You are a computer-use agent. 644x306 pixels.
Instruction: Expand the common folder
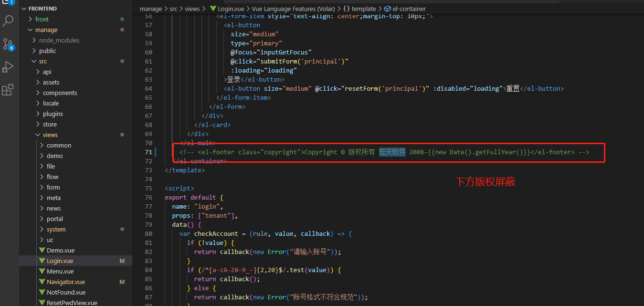[x=59, y=145]
